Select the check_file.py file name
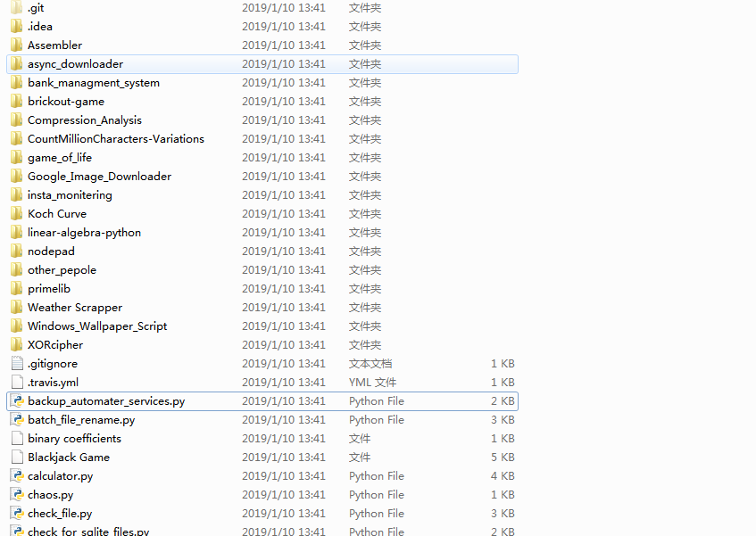This screenshot has width=756, height=536. click(60, 514)
